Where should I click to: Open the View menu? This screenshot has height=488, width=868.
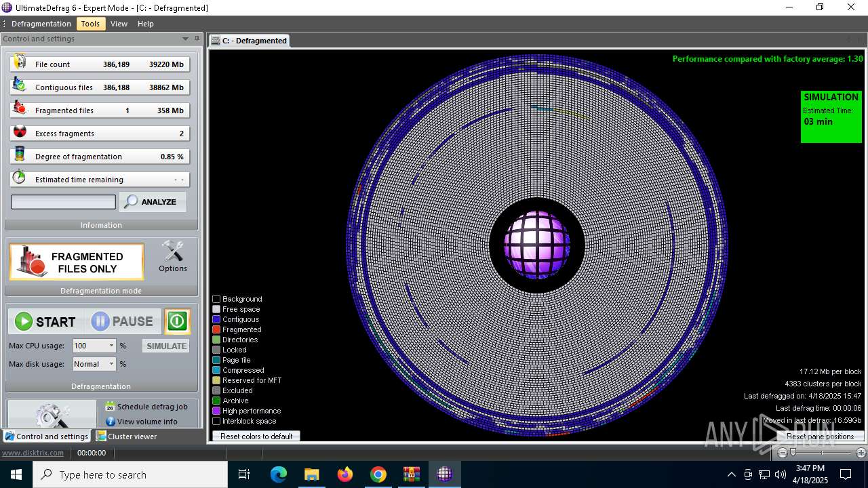[119, 24]
